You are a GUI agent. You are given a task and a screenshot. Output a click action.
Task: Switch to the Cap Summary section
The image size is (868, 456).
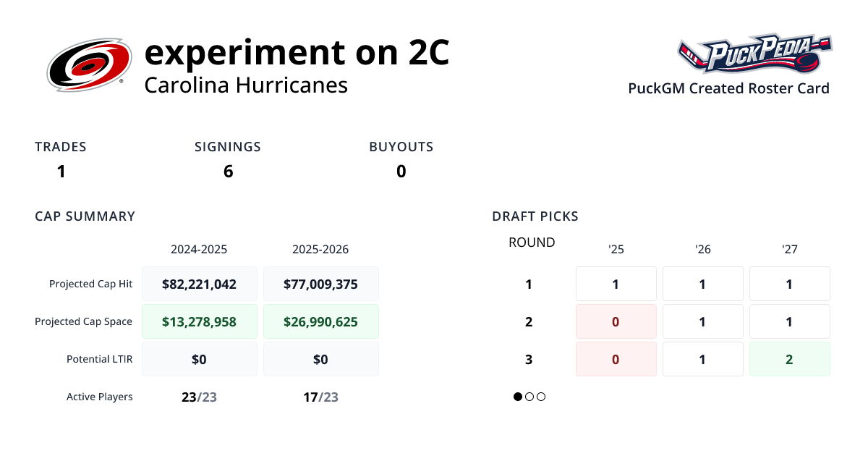click(x=85, y=216)
